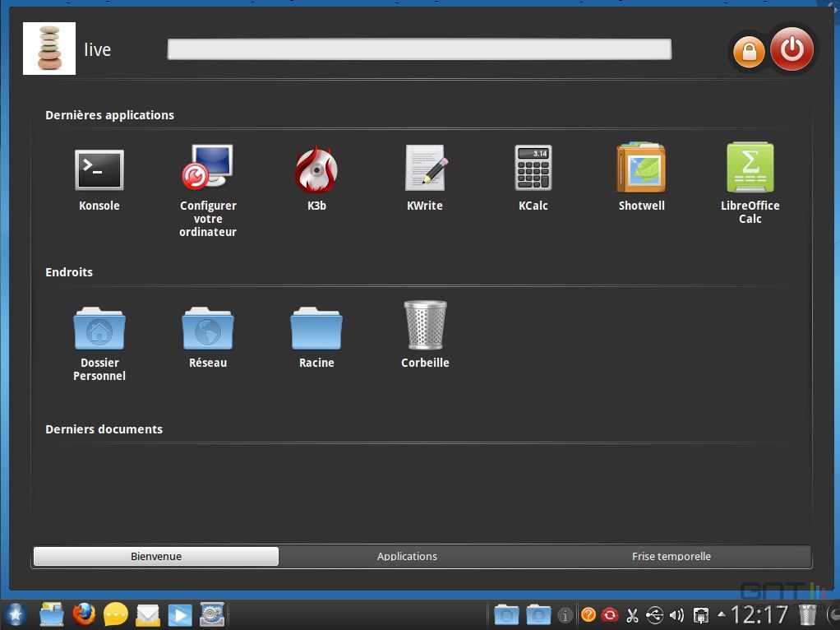Open the Klipper scissors clipboard icon
This screenshot has width=840, height=630.
(632, 615)
